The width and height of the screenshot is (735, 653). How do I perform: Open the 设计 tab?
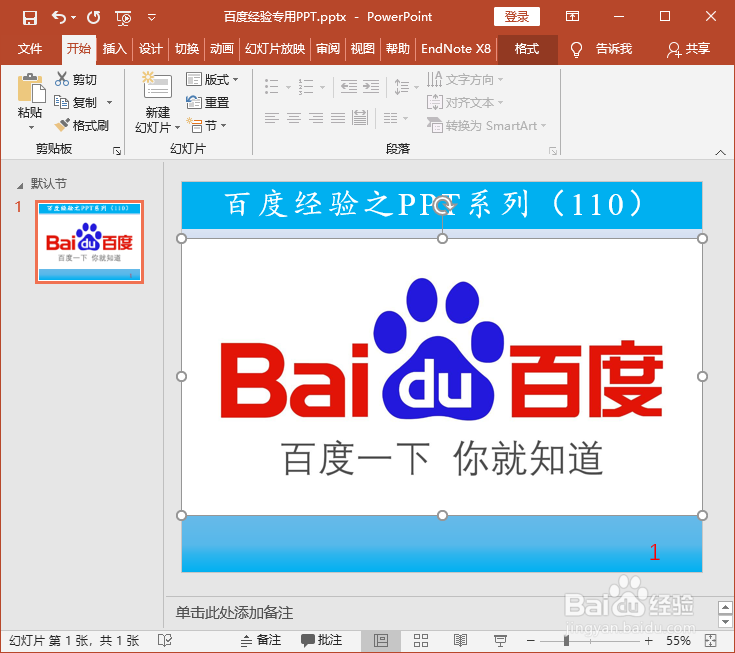click(150, 49)
